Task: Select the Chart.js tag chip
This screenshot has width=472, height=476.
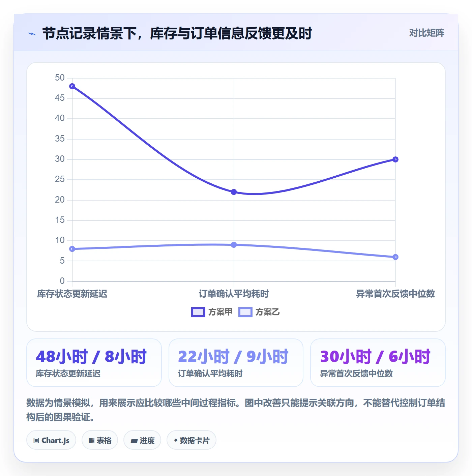Action: (51, 440)
